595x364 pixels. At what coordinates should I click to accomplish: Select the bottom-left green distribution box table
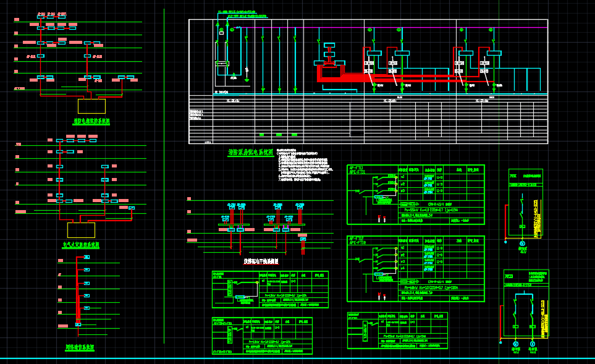click(262, 336)
